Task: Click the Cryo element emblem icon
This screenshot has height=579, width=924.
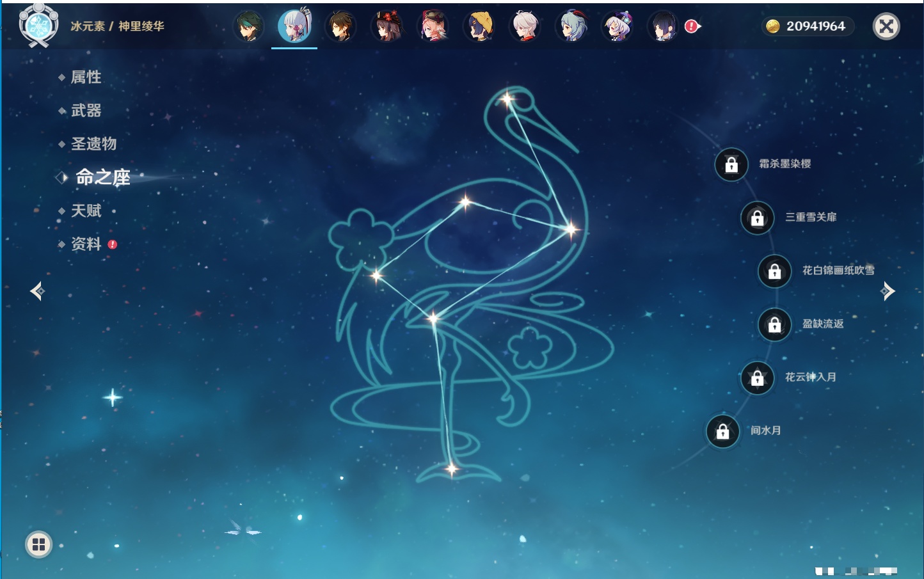Action: tap(38, 26)
